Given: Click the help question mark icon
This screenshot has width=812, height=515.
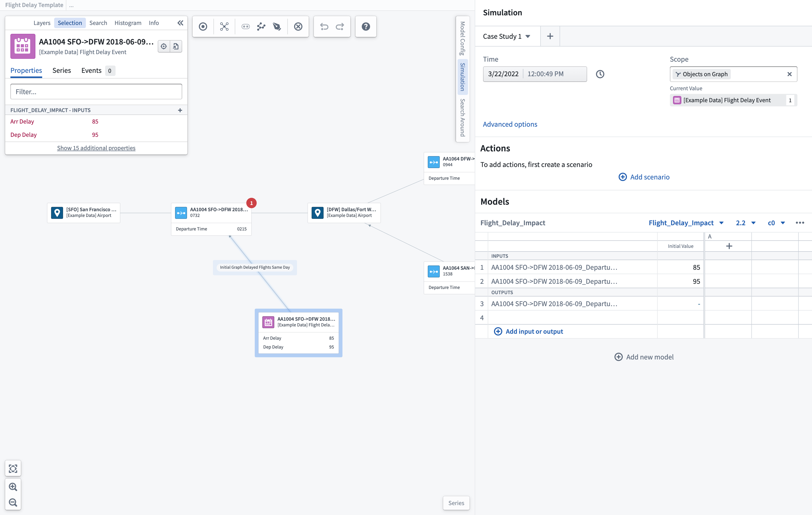Looking at the screenshot, I should [365, 26].
